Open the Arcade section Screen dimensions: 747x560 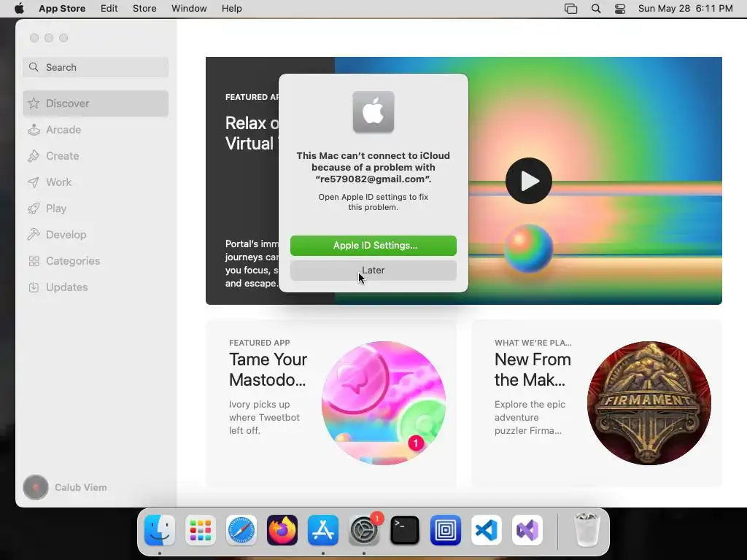click(96, 130)
